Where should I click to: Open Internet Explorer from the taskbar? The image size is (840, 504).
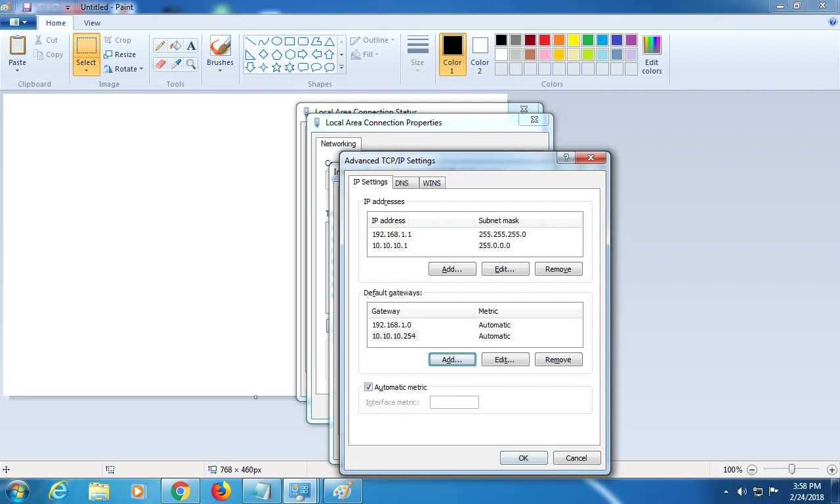[59, 491]
